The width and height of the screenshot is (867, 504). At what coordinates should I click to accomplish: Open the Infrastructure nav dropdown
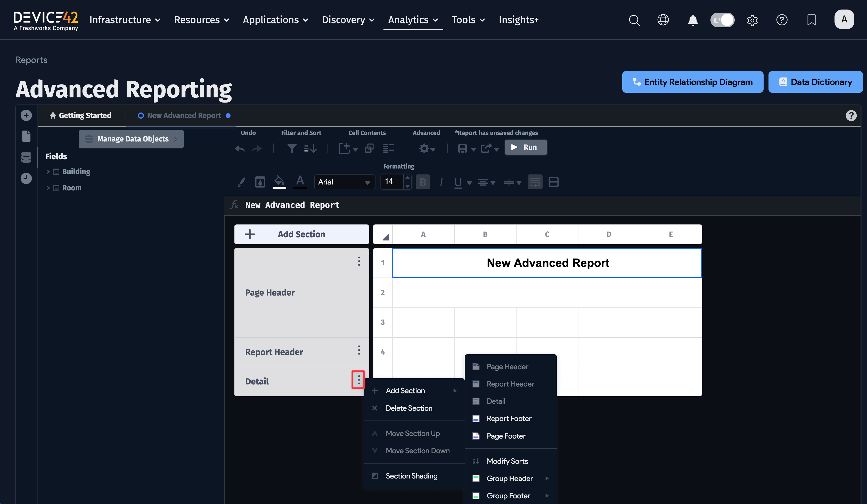click(125, 20)
